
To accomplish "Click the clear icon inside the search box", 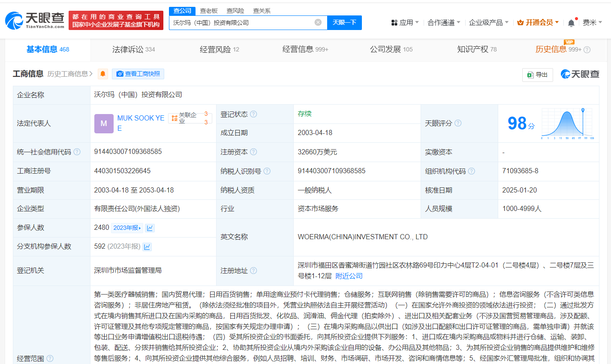I will [317, 22].
